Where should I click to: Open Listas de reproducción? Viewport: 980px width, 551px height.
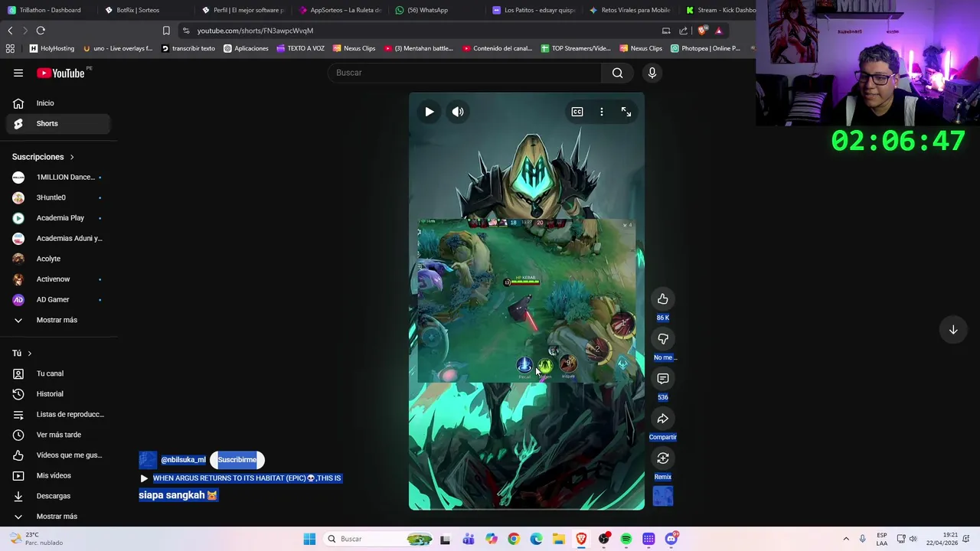pyautogui.click(x=59, y=414)
